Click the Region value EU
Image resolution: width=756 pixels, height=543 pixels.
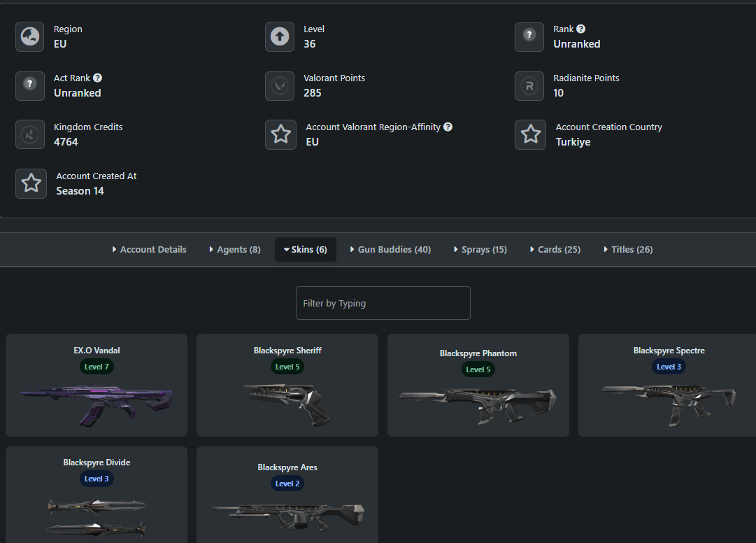coord(60,44)
